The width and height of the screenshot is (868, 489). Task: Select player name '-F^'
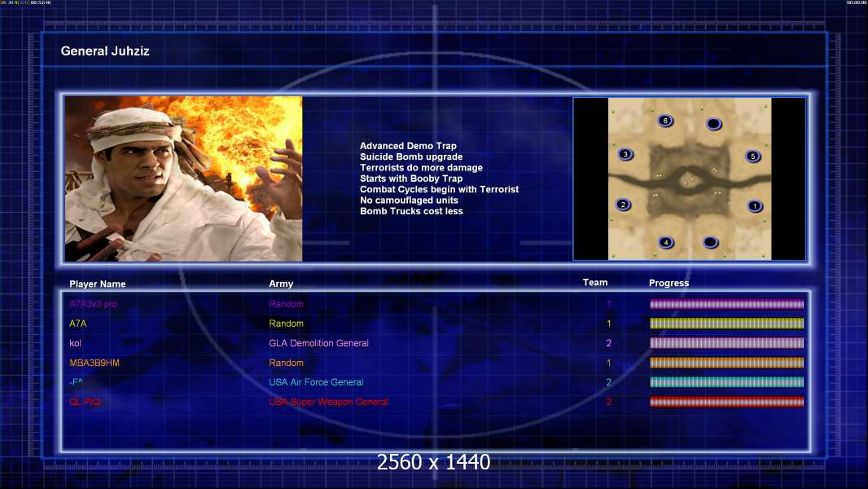coord(77,382)
